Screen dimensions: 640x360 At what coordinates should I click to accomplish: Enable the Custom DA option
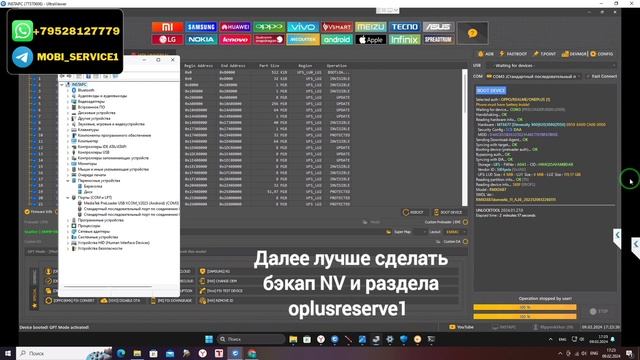pyautogui.click(x=465, y=242)
